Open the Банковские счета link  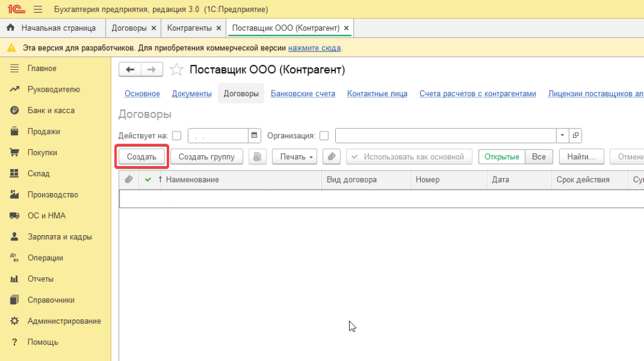(x=303, y=94)
